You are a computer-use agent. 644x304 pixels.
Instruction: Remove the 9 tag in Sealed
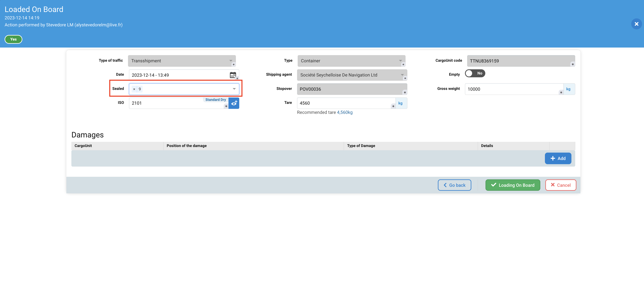(134, 89)
